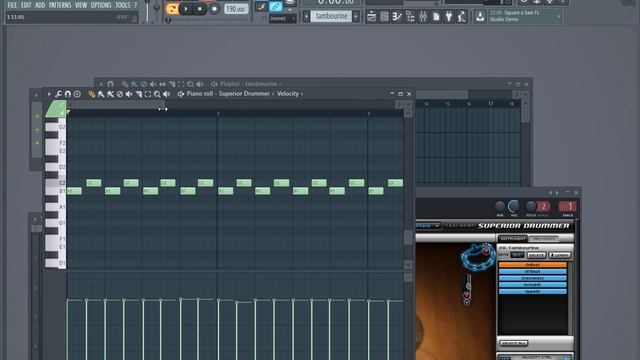Click the tempo field showing 190
The height and width of the screenshot is (360, 640).
point(236,9)
